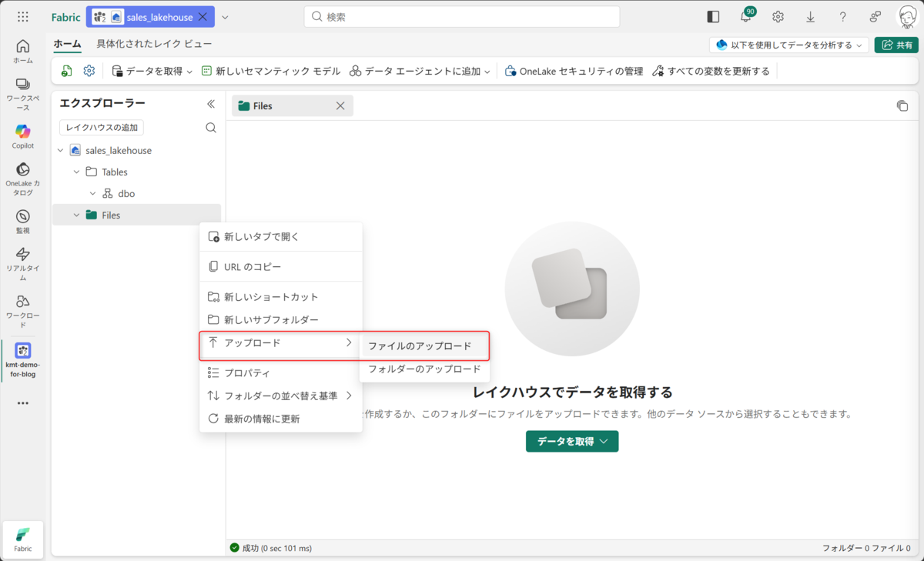Open Workspaces in left navigation
This screenshot has height=561, width=924.
23,94
